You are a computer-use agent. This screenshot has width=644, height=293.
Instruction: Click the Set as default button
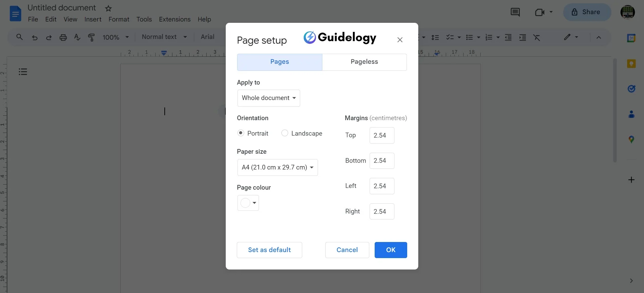[x=269, y=250]
